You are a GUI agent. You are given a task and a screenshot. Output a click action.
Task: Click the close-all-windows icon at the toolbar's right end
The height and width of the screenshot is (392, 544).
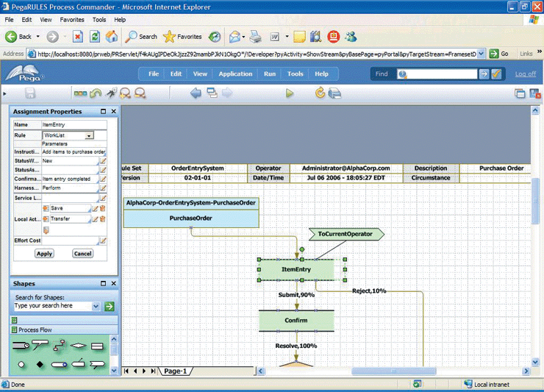click(x=534, y=93)
